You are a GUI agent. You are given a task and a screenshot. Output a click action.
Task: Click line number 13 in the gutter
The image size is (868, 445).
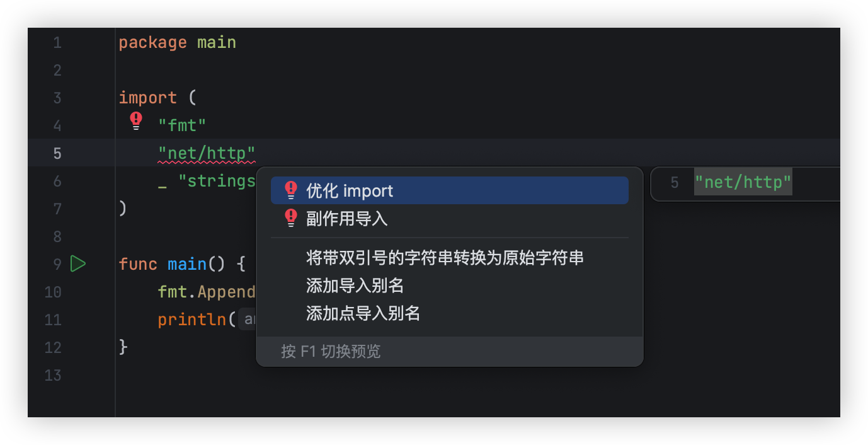click(53, 375)
